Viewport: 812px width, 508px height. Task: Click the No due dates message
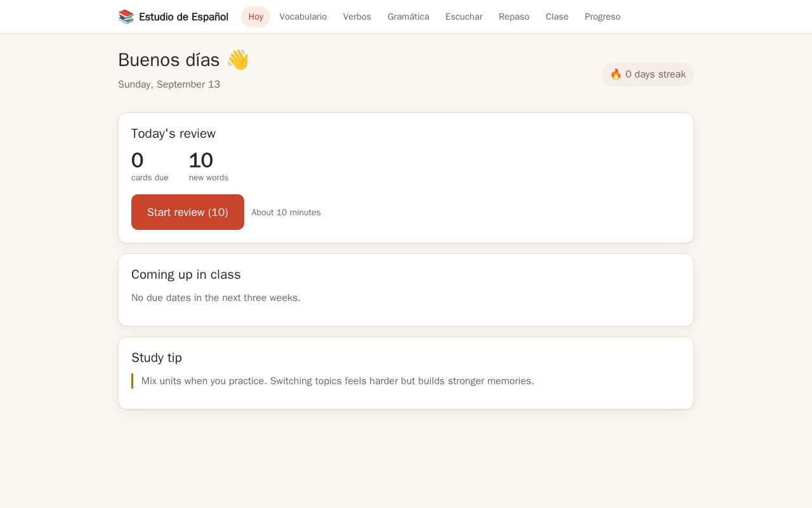click(216, 298)
